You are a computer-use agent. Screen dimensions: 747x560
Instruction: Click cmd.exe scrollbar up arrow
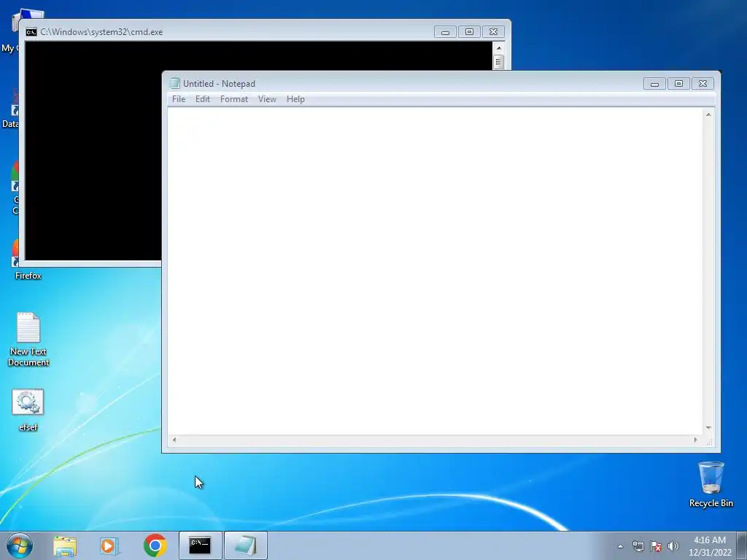tap(499, 48)
